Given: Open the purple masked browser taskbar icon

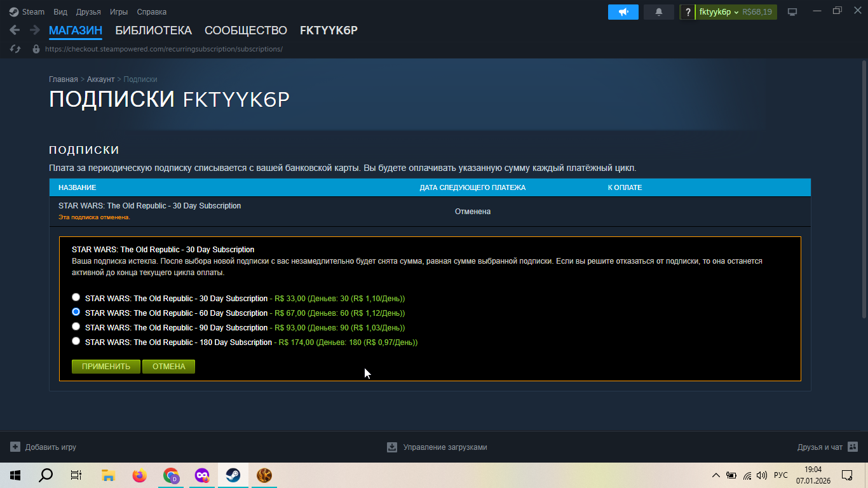Looking at the screenshot, I should click(201, 475).
